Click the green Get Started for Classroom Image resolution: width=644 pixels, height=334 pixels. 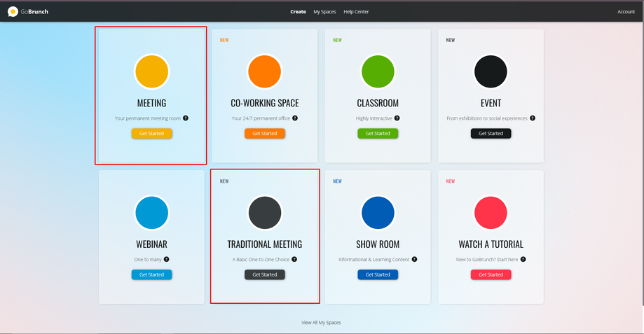tap(378, 133)
